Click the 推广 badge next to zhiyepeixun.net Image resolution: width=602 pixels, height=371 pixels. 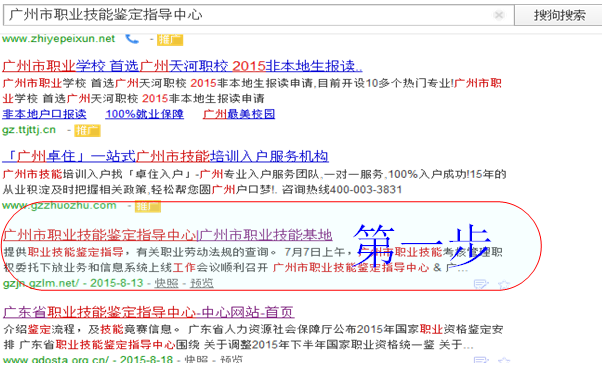(170, 40)
